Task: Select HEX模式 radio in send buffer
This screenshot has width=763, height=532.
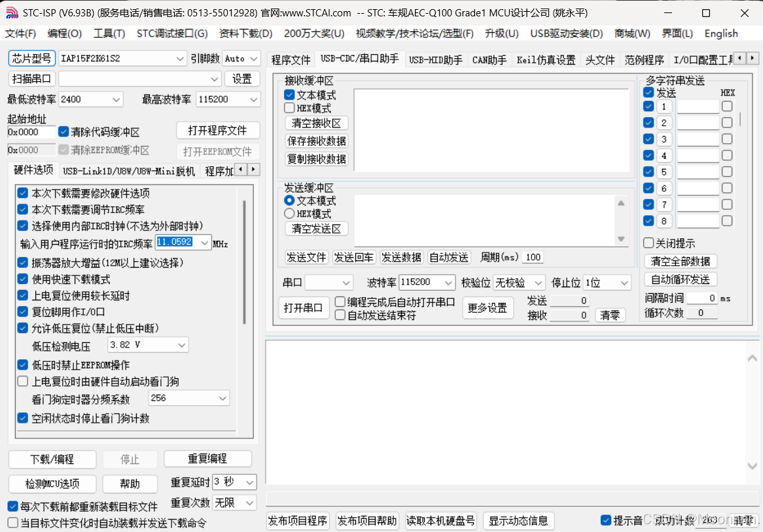Action: pyautogui.click(x=289, y=214)
